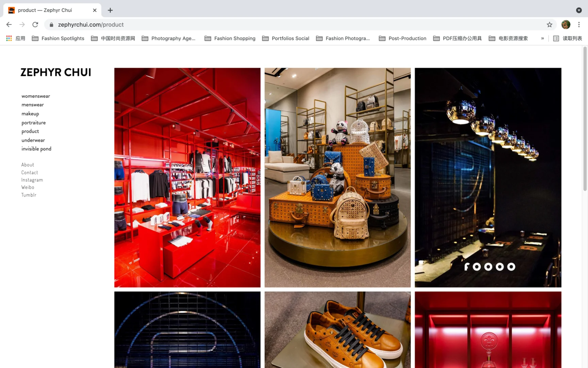The width and height of the screenshot is (588, 368).
Task: Click the 'product — Zephyr Chui' tab title
Action: (x=45, y=10)
